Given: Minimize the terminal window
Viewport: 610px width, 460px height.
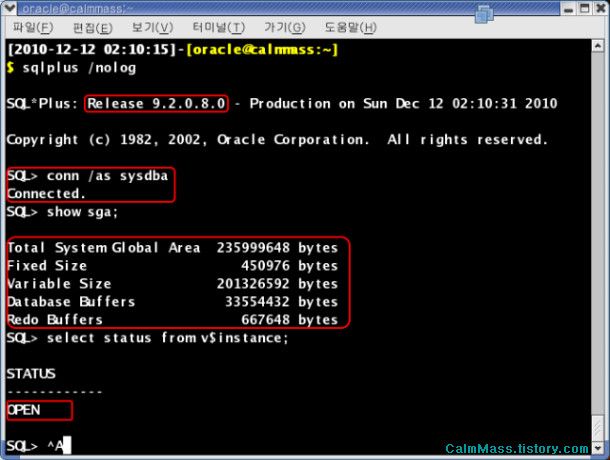Looking at the screenshot, I should pyautogui.click(x=568, y=9).
